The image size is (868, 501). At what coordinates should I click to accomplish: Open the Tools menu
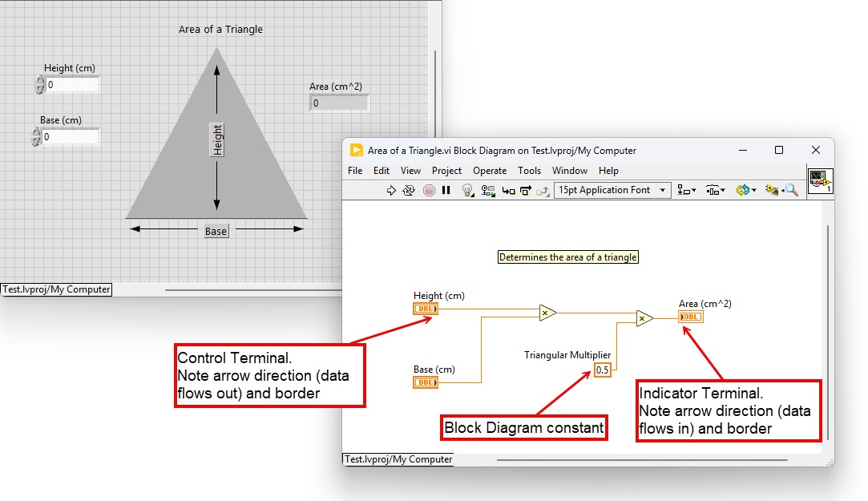pos(529,171)
